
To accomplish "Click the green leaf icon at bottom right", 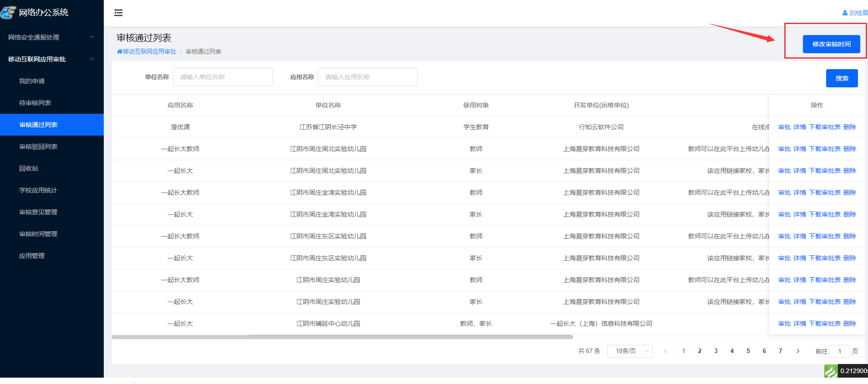I will click(x=830, y=371).
